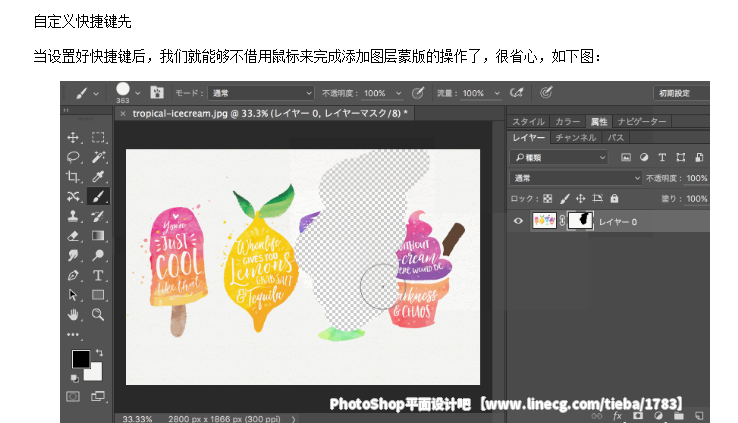Hide レイヤー 0 layer visibility

(518, 221)
